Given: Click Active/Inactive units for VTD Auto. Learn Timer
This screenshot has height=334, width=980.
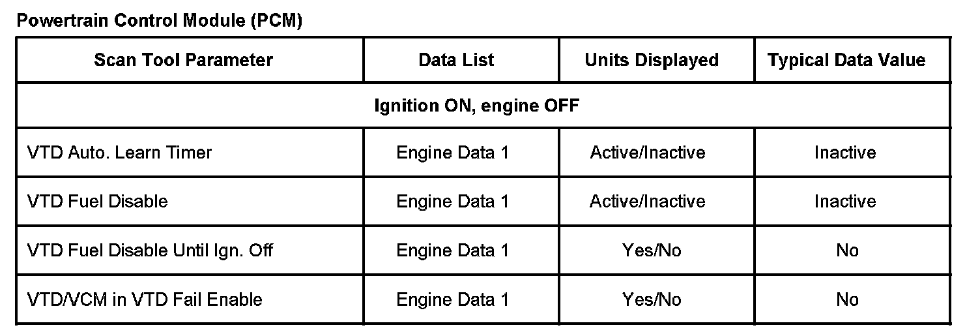Looking at the screenshot, I should click(648, 153).
